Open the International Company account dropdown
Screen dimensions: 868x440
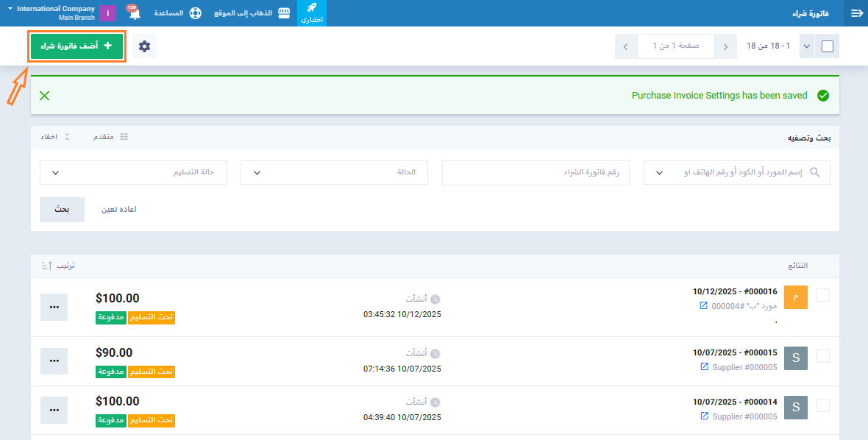pyautogui.click(x=51, y=13)
